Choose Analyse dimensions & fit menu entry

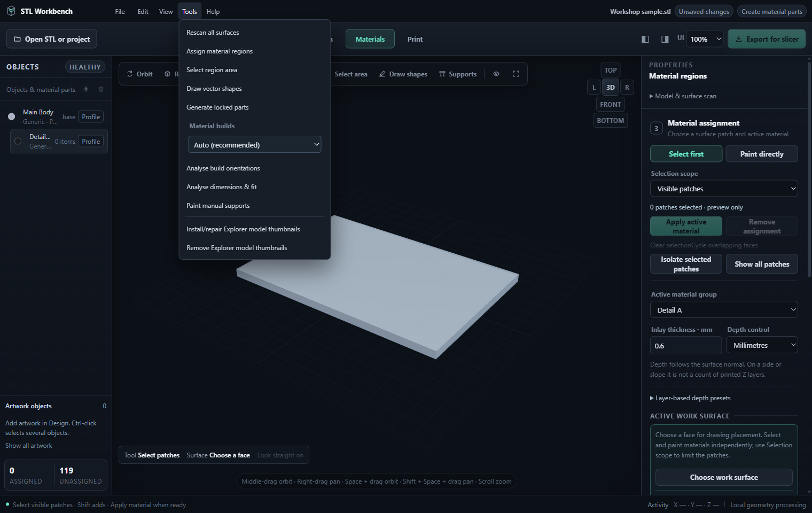coord(255,187)
